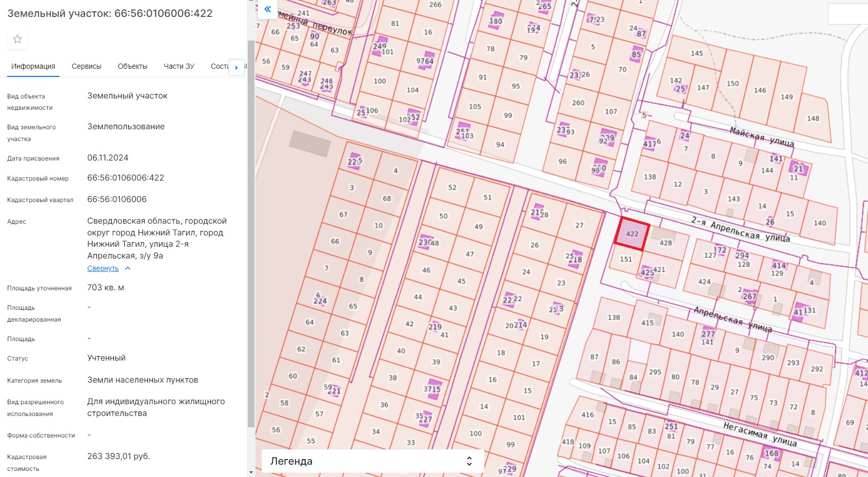The image size is (868, 477).
Task: Click the scrollbar up arrow in the info panel
Action: point(251,3)
